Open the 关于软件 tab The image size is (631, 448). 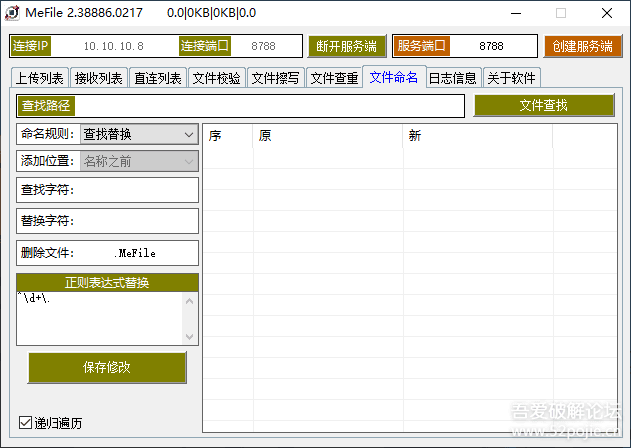click(511, 78)
